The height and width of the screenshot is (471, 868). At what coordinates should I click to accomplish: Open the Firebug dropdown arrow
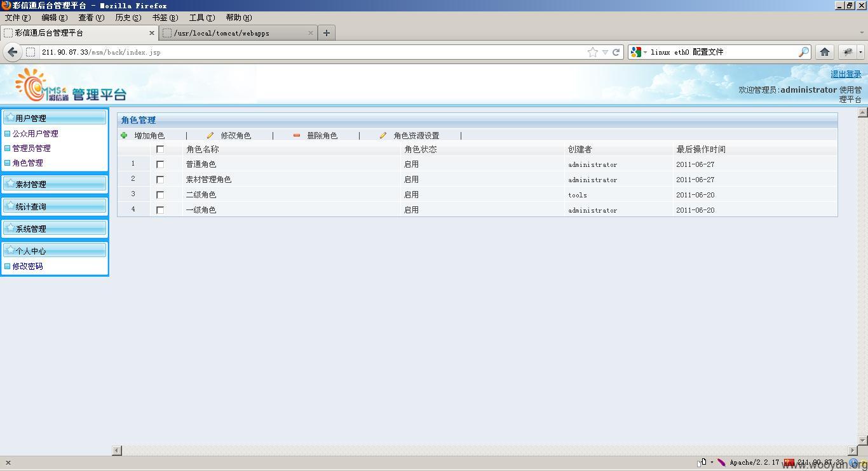click(860, 52)
